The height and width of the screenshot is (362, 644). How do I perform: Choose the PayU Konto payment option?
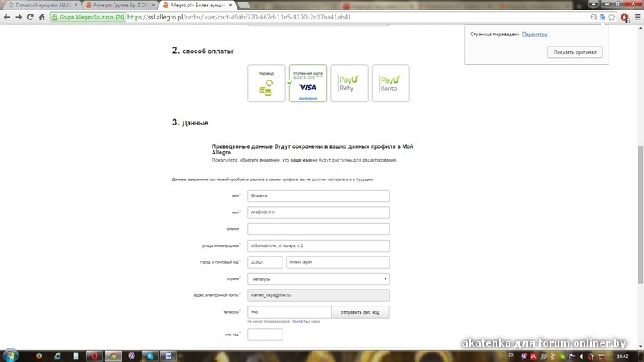[x=390, y=84]
